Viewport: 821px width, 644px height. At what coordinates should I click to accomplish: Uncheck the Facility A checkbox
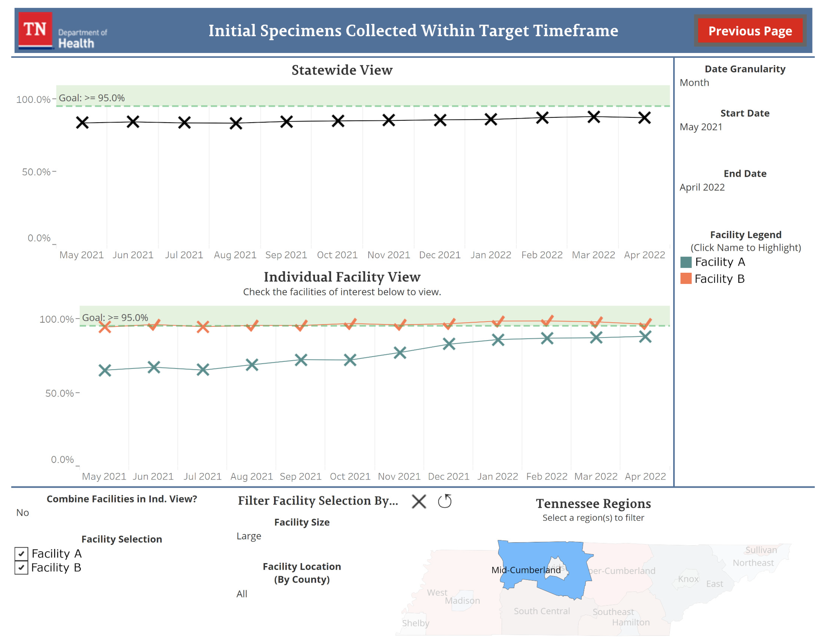pos(21,554)
